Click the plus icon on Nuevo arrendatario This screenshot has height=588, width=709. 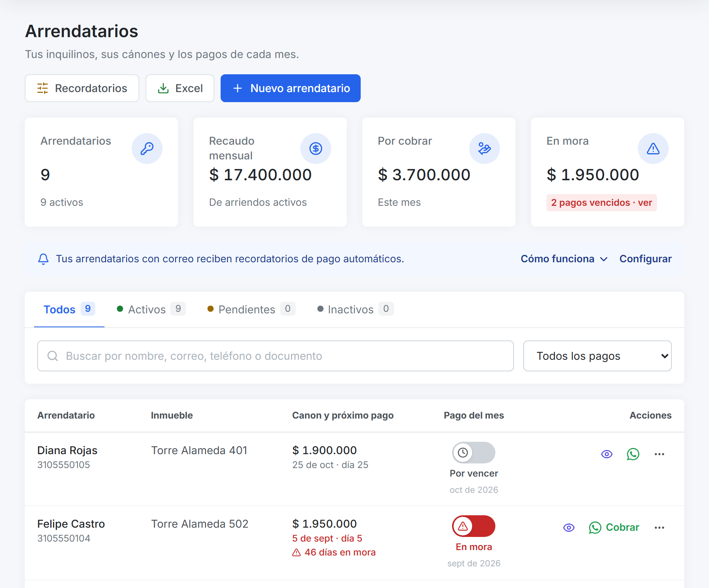[238, 88]
